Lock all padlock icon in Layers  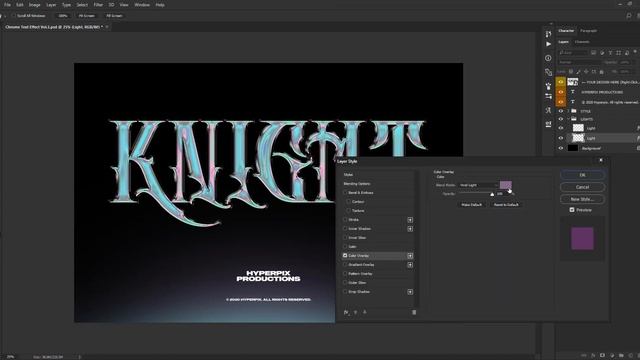pyautogui.click(x=602, y=72)
